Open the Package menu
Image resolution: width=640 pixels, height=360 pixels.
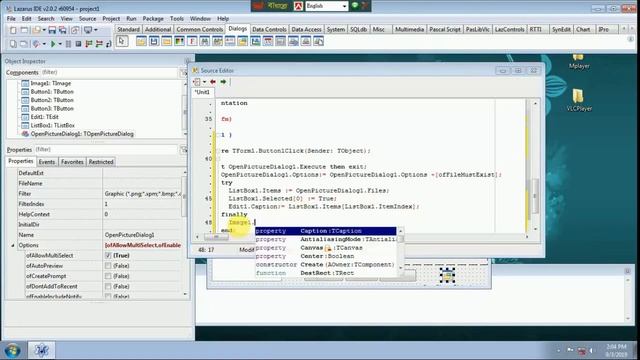[x=153, y=19]
